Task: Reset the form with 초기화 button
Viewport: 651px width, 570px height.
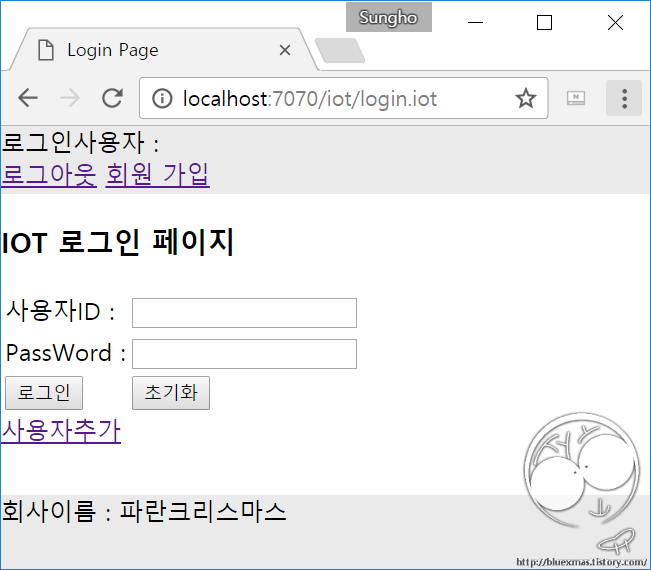Action: pyautogui.click(x=171, y=393)
